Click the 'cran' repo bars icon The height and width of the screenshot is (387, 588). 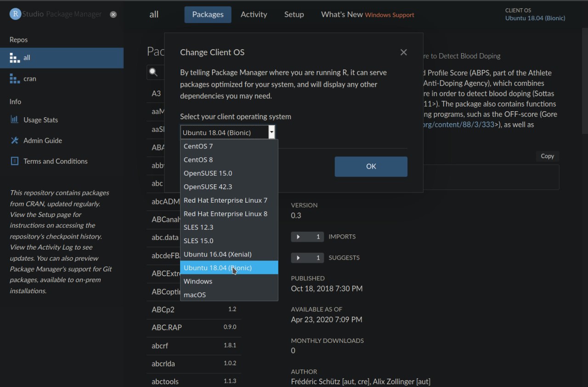pos(15,79)
